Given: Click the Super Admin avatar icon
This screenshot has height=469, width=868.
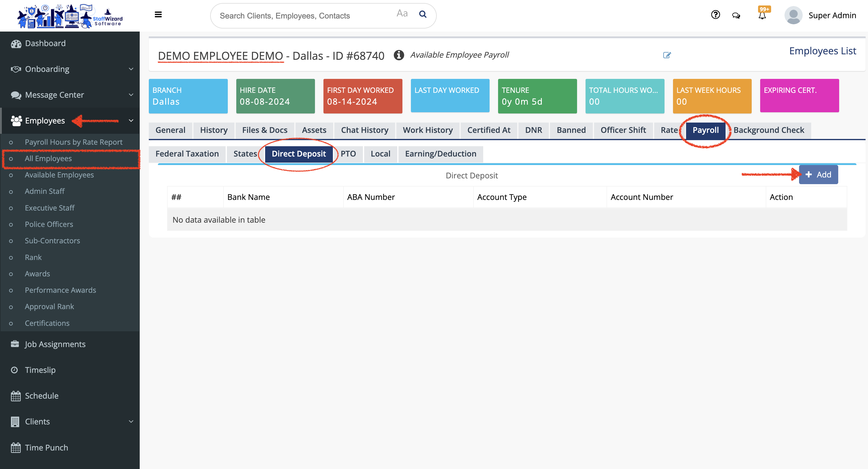Looking at the screenshot, I should [793, 15].
